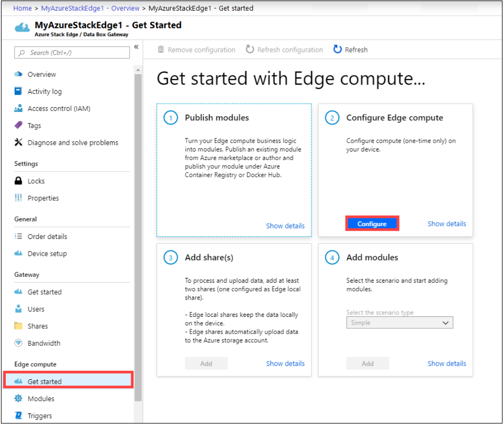Screen dimensions: 504x425
Task: Open Bandwidth under Gateway
Action: [44, 343]
